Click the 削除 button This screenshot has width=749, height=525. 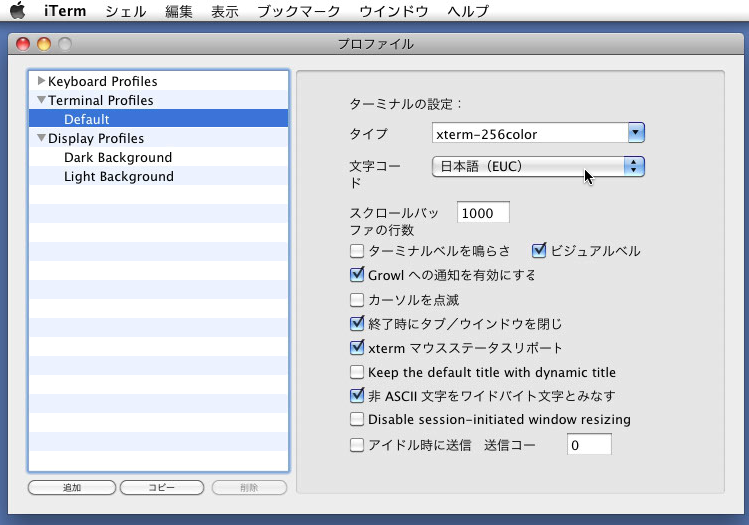point(249,488)
